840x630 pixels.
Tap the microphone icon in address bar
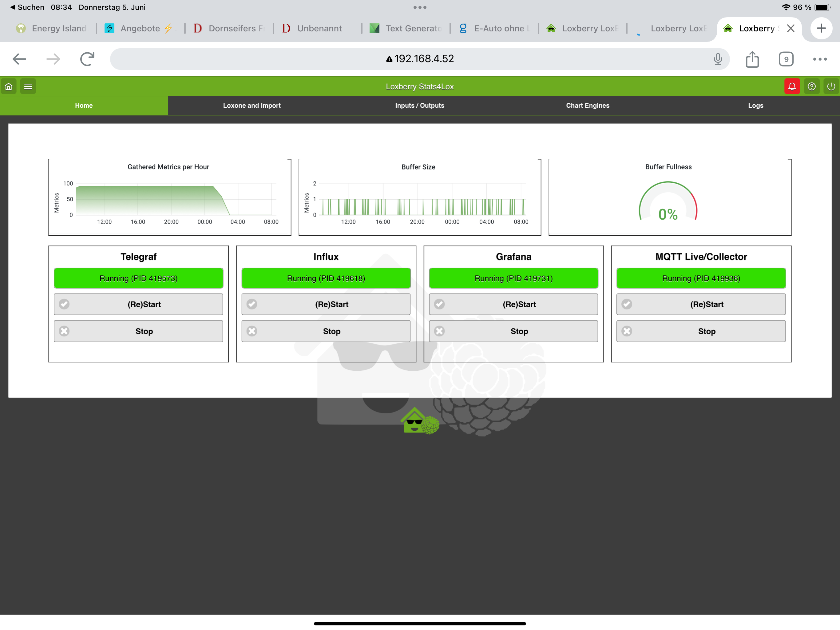717,59
